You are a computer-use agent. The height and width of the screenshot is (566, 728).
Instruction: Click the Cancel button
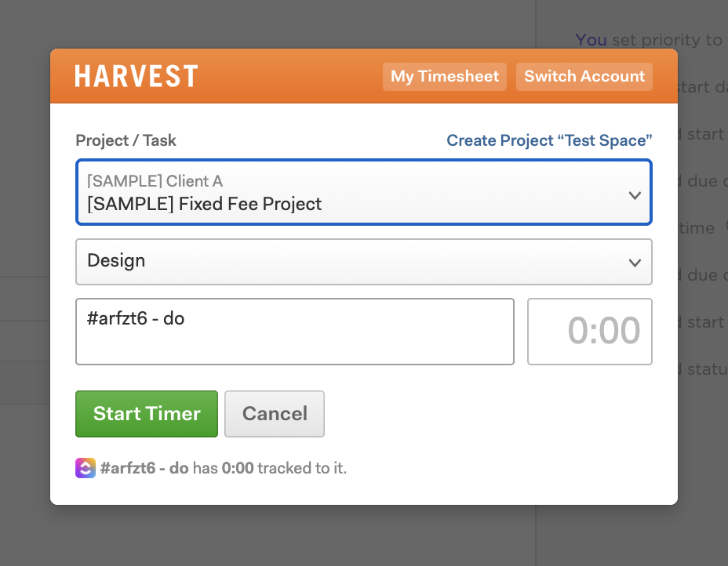click(x=274, y=414)
